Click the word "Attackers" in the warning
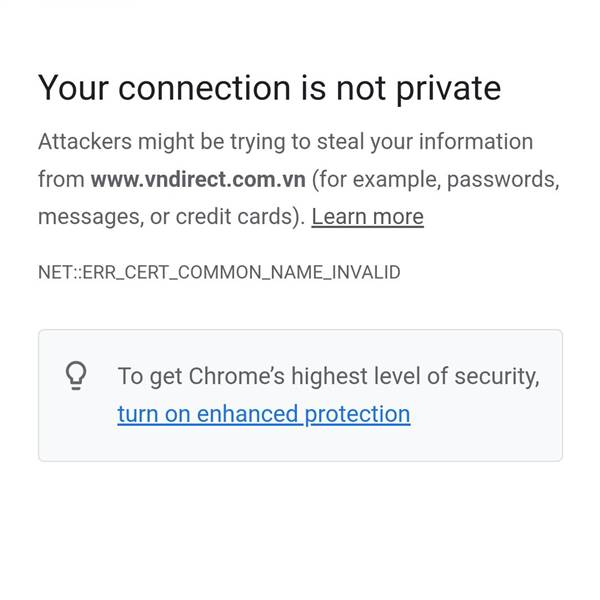This screenshot has width=600, height=600. [x=84, y=142]
